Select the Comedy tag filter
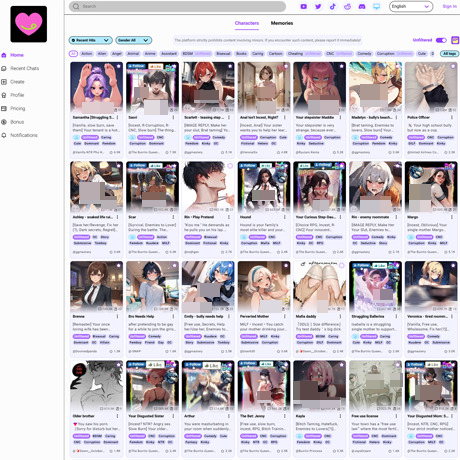This screenshot has height=460, width=460. (x=364, y=54)
